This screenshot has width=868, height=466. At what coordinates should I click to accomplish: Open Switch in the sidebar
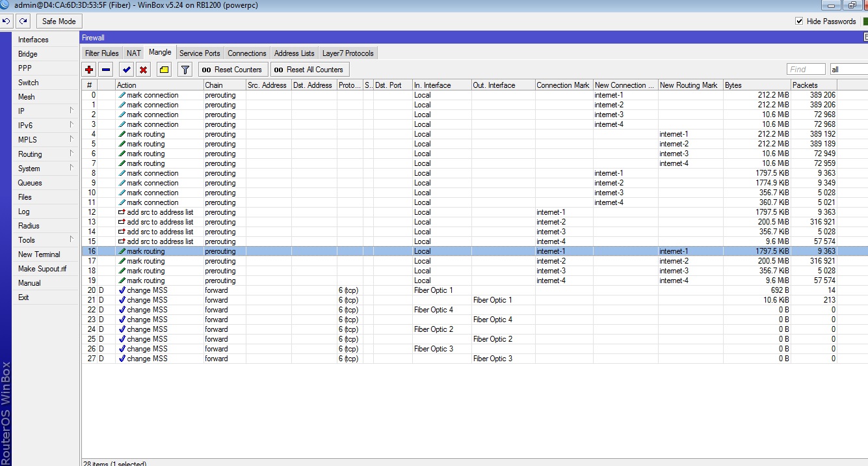pos(46,83)
